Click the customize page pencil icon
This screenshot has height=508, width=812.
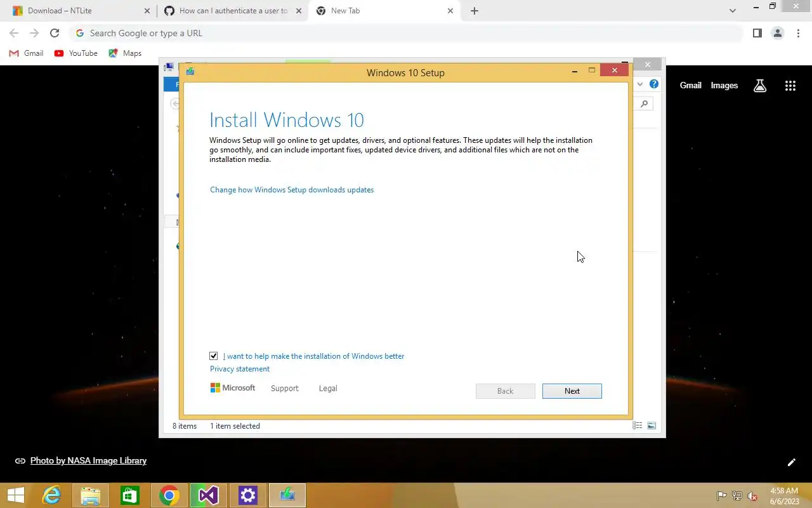(x=791, y=462)
